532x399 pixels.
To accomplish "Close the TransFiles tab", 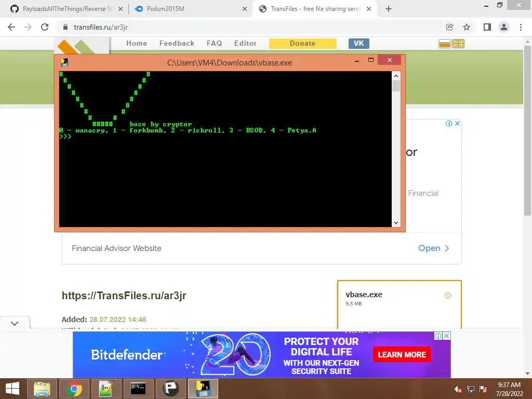I will 369,9.
